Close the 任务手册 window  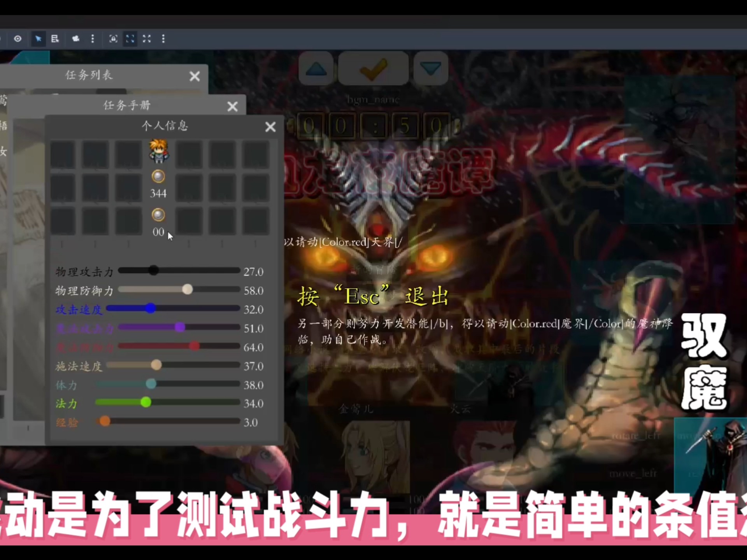point(232,107)
